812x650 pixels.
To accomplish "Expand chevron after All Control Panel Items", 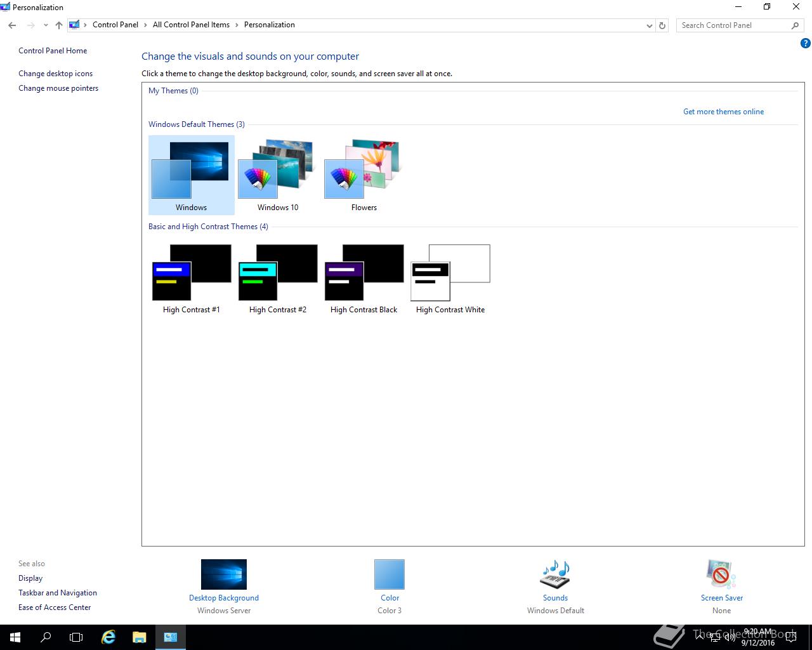I will point(237,25).
